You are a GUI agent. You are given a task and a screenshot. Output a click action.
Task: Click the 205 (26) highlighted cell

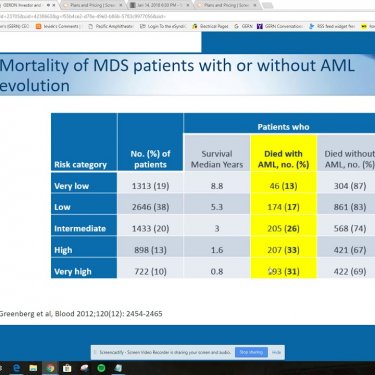pos(283,226)
